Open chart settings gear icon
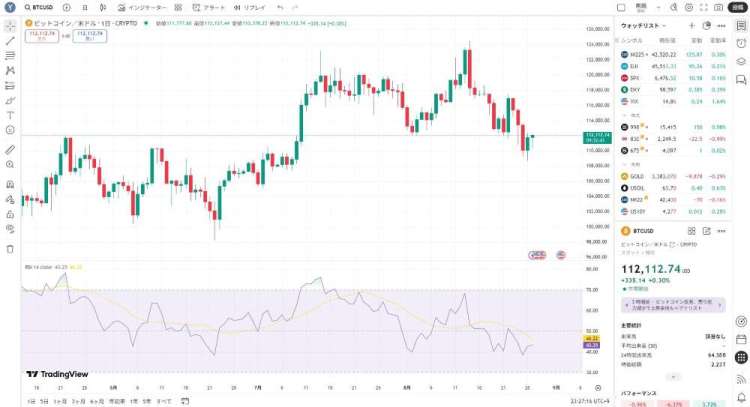This screenshot has height=407, width=750. (689, 8)
